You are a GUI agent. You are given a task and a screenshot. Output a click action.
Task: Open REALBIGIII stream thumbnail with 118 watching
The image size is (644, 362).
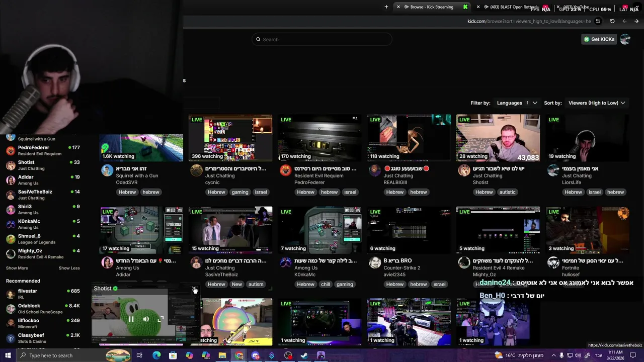tap(409, 138)
